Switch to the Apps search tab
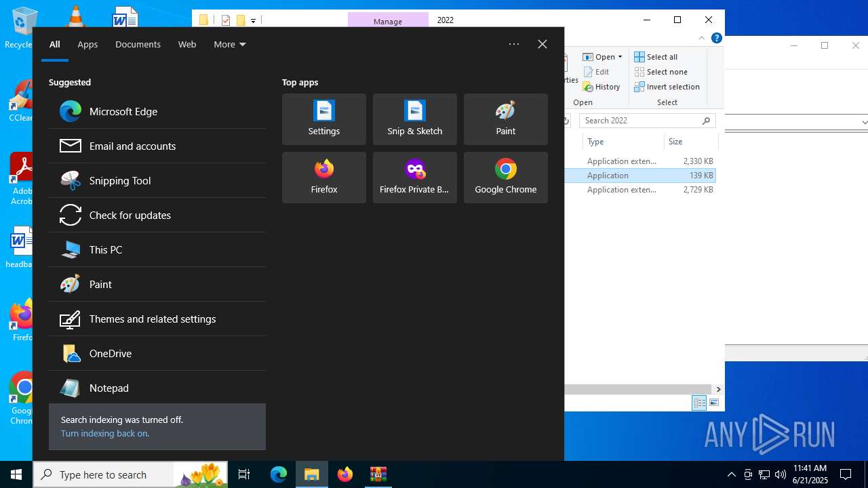 coord(87,44)
